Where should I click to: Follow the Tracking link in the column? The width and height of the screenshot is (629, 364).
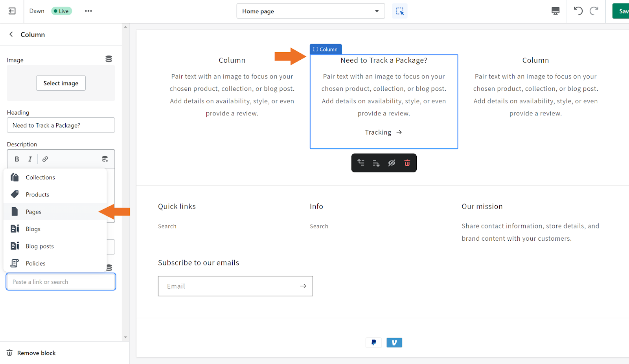[x=383, y=132]
